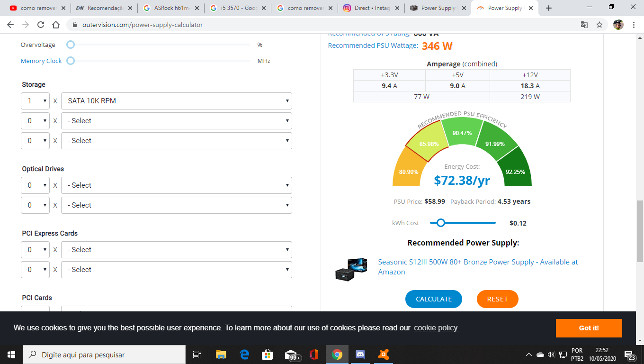This screenshot has height=364, width=644.
Task: Accept cookies with Got it! button
Action: pos(589,328)
